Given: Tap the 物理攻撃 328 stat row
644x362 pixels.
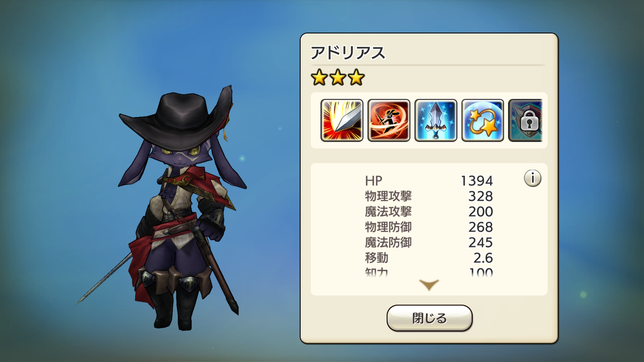Looking at the screenshot, I should coord(429,196).
